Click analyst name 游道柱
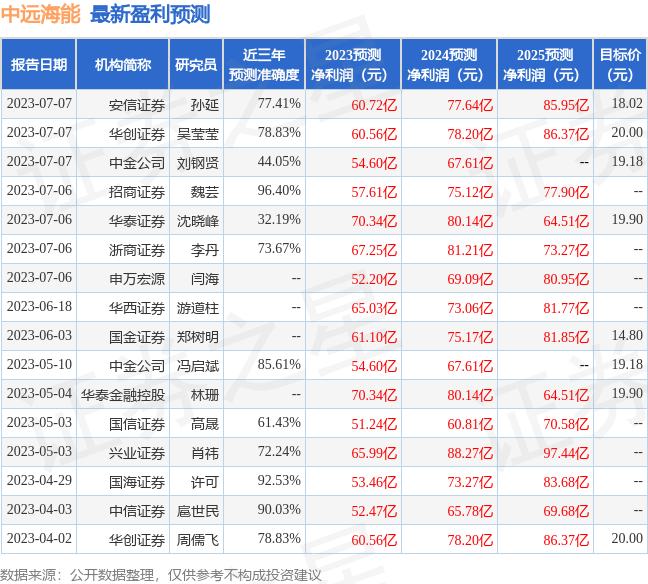The height and width of the screenshot is (584, 648). point(198,308)
